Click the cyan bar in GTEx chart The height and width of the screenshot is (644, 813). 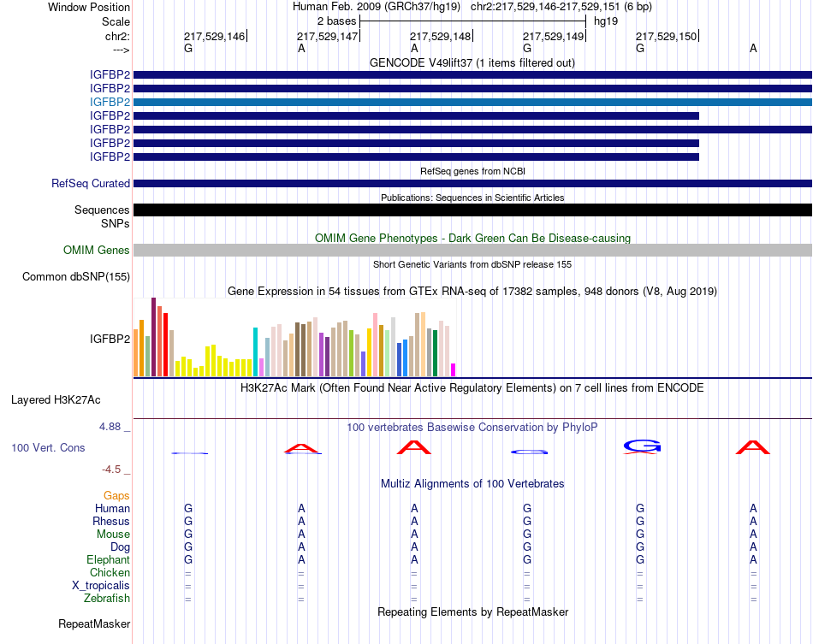tap(255, 352)
